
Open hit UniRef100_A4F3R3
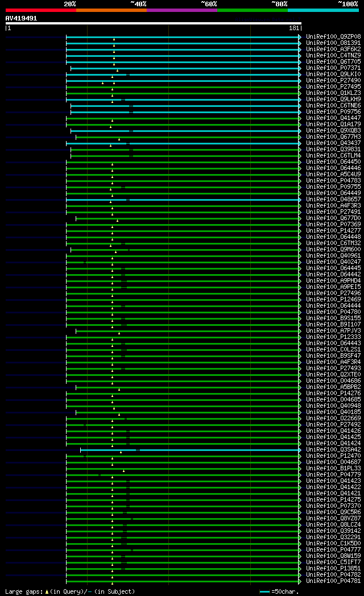click(334, 206)
